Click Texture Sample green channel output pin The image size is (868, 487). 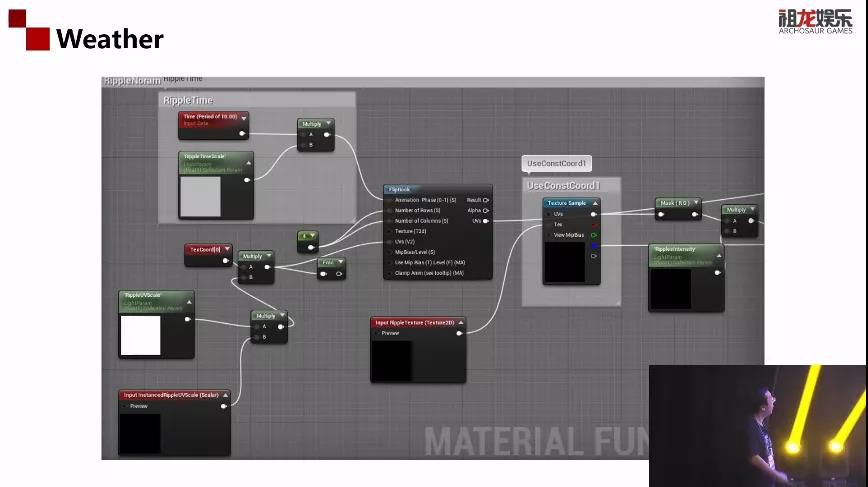pyautogui.click(x=594, y=235)
